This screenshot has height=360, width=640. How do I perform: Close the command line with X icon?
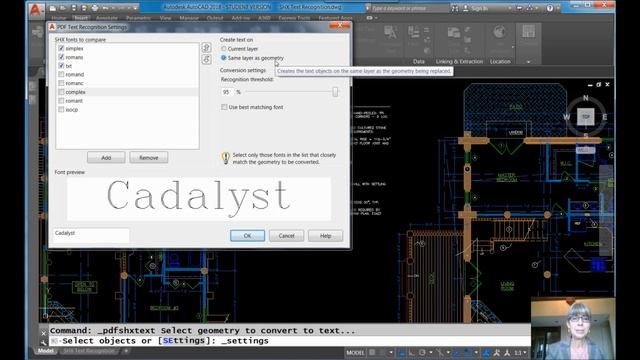click(x=44, y=333)
